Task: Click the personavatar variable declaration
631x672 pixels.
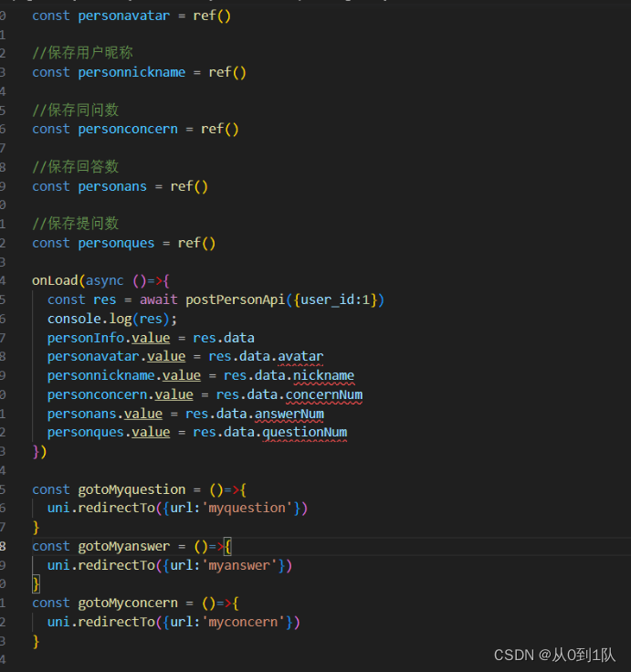Action: click(x=124, y=16)
